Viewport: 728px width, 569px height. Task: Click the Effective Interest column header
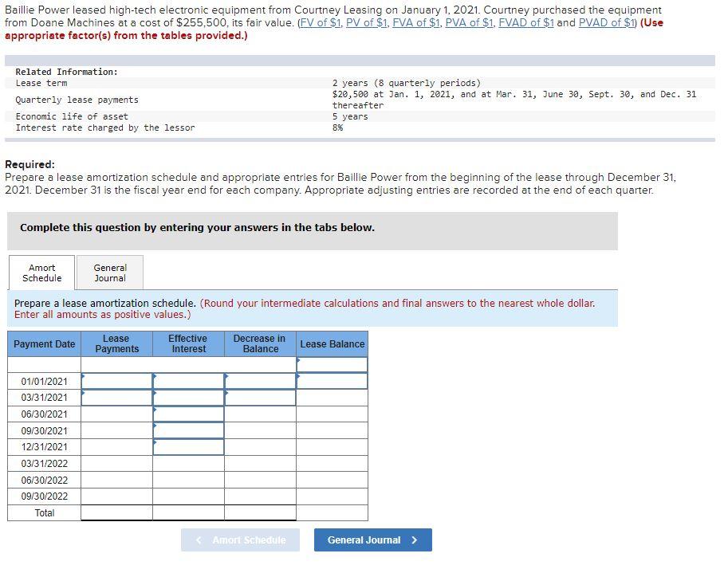pos(188,344)
